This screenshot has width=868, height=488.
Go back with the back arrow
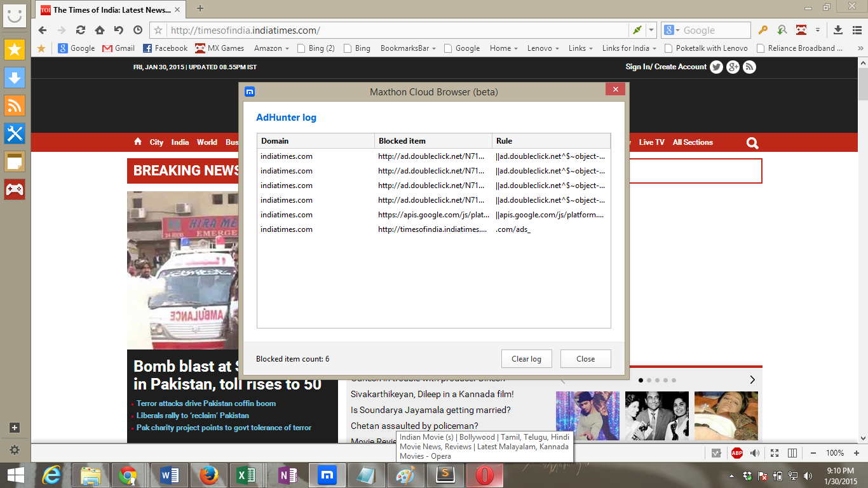pyautogui.click(x=43, y=30)
